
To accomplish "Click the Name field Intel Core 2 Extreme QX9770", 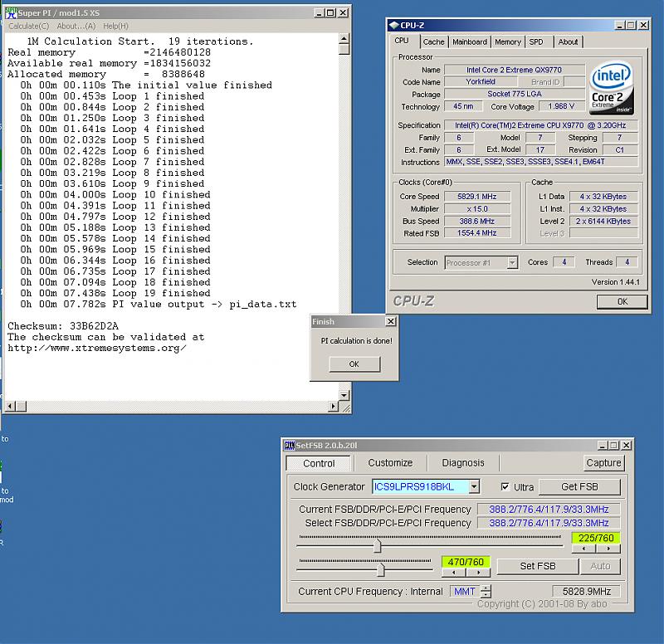I will [514, 70].
